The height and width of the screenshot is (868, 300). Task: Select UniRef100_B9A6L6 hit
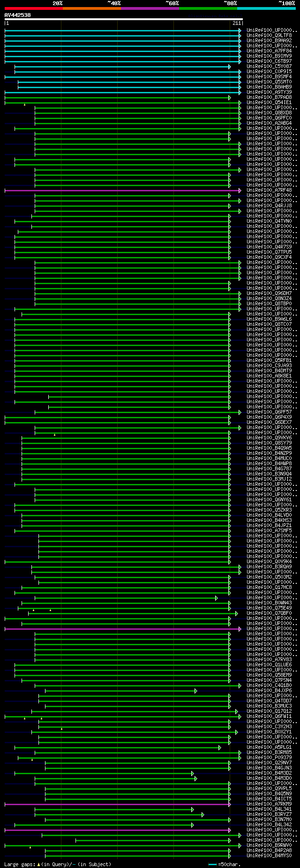point(269,319)
